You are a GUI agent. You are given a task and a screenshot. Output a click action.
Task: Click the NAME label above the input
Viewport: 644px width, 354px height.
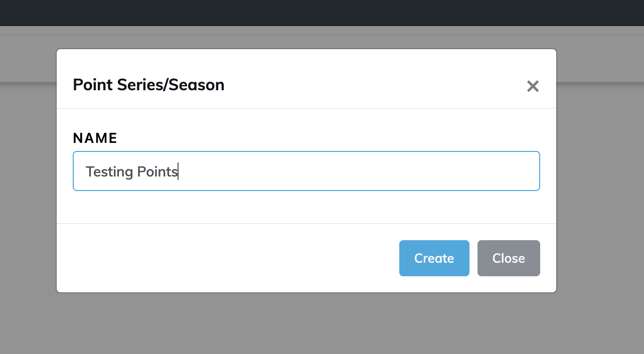click(x=95, y=138)
